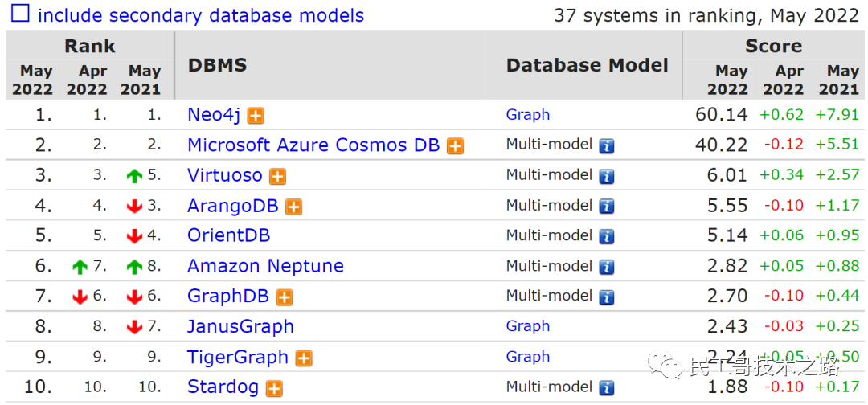
Task: Open the Neo4j database link
Action: coord(214,115)
